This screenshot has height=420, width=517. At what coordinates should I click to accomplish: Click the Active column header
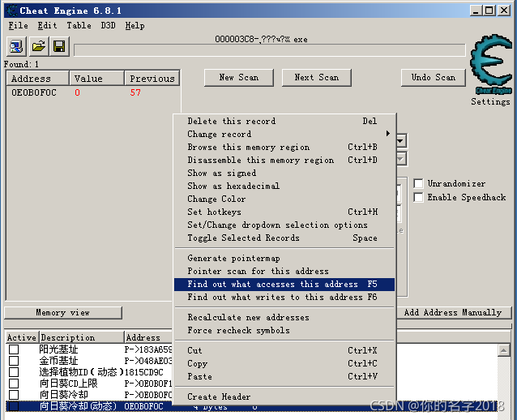22,337
